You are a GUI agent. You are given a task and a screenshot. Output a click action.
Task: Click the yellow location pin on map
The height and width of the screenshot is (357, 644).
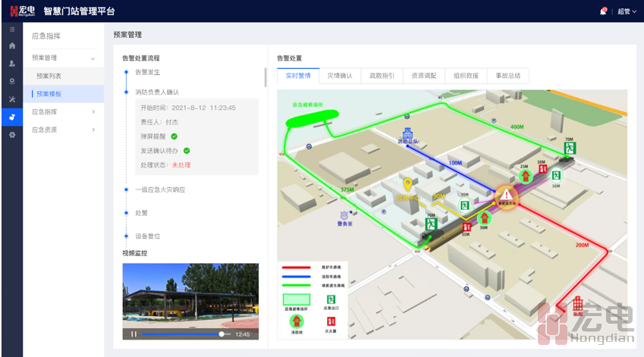click(x=407, y=185)
